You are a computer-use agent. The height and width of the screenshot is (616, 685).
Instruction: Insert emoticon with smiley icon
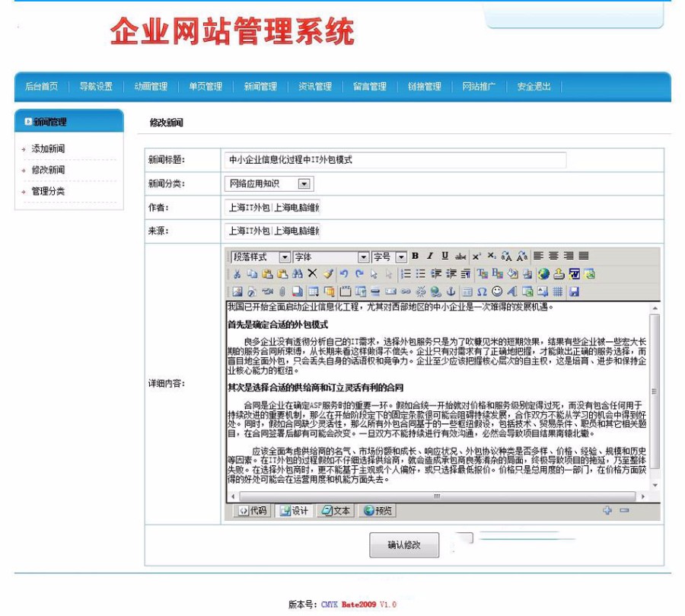497,292
